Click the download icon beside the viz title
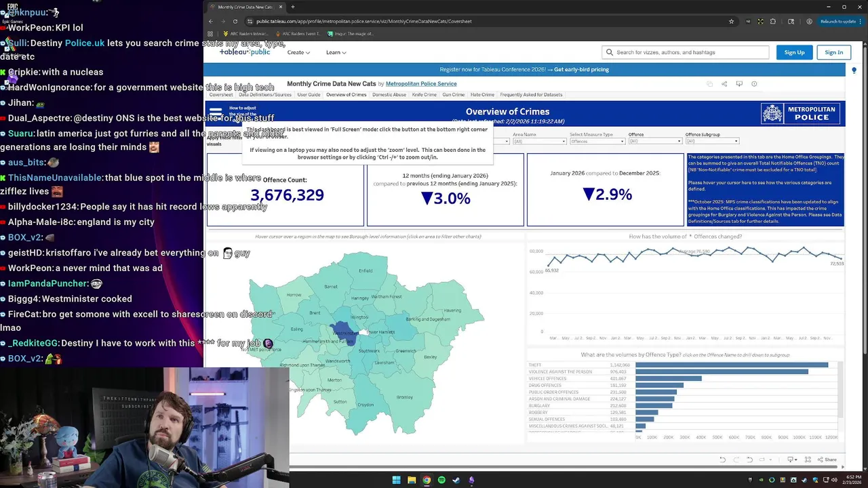868x488 pixels. coord(739,84)
